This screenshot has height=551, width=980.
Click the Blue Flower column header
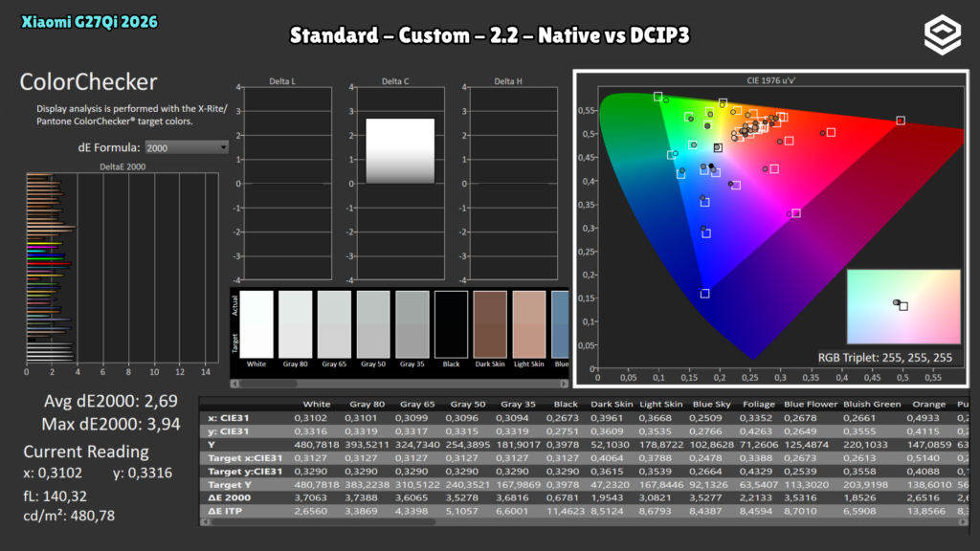pyautogui.click(x=809, y=405)
